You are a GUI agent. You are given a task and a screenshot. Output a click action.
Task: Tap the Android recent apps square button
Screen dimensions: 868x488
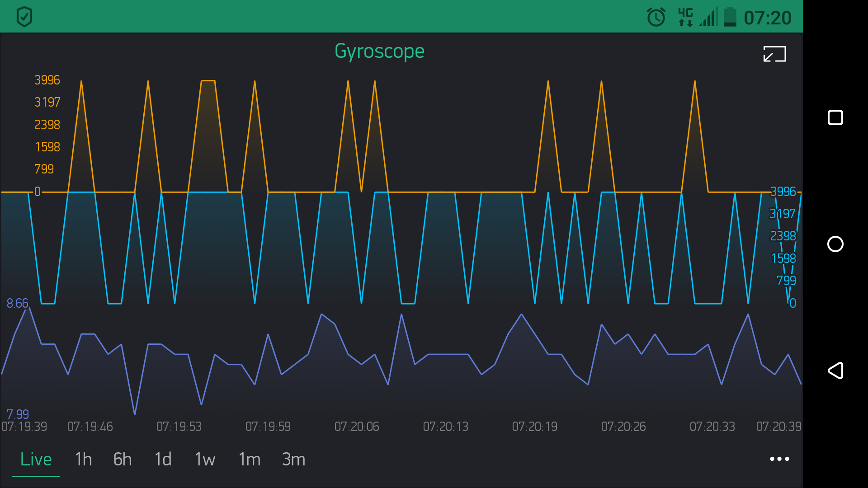click(835, 117)
